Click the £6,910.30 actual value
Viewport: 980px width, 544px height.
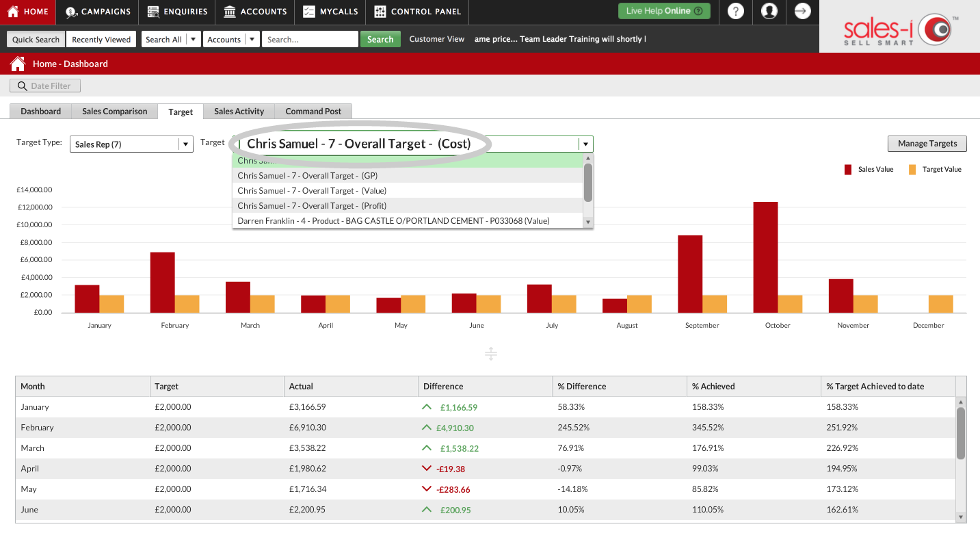pyautogui.click(x=308, y=428)
